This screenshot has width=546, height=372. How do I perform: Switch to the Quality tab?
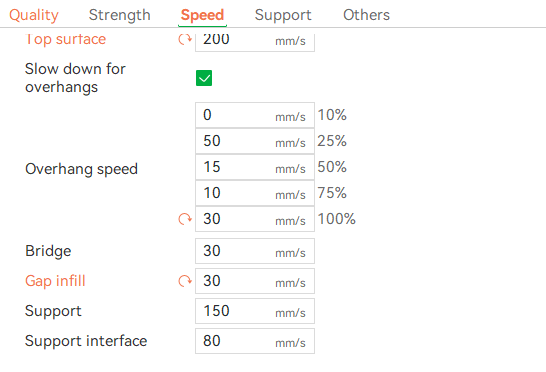click(34, 15)
